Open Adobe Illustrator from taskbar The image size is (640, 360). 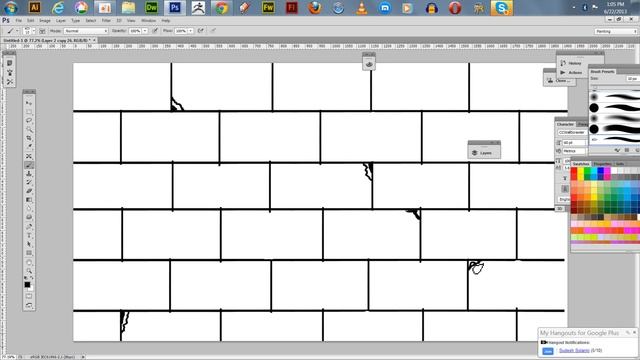34,8
